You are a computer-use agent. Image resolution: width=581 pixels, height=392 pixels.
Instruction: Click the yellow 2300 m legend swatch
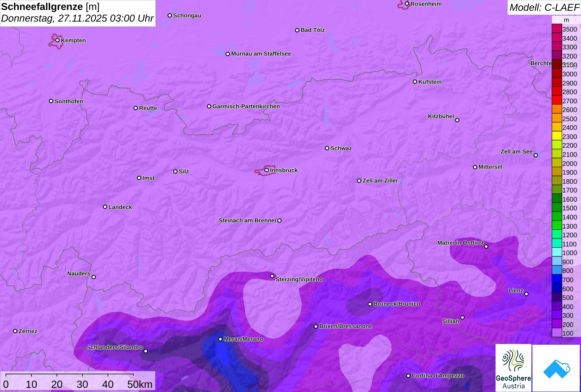click(x=557, y=136)
